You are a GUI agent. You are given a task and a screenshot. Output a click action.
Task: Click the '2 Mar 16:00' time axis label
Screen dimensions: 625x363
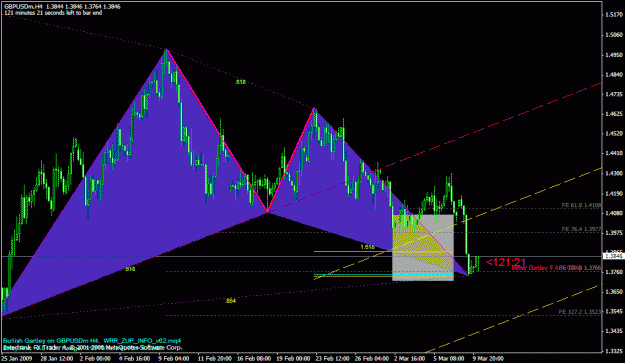(x=410, y=359)
